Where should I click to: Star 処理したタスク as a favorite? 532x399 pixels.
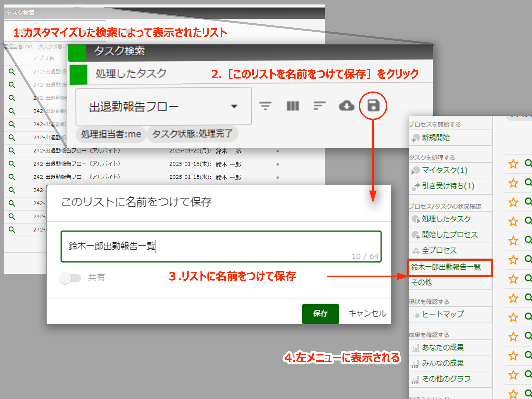[x=513, y=220]
